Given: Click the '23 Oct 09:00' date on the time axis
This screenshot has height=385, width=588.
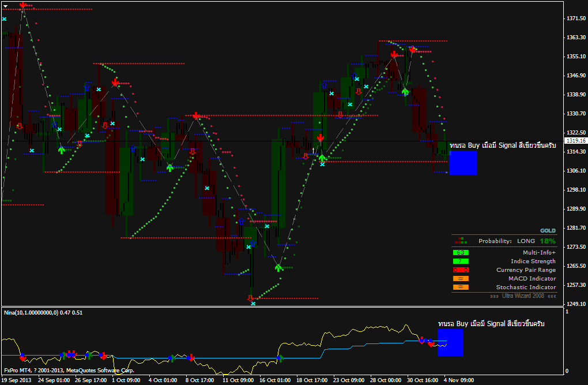Looking at the screenshot, I should 348,380.
